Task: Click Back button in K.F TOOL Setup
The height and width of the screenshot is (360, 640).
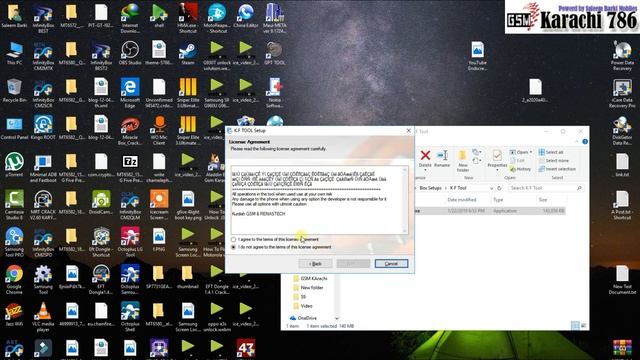Action: 315,264
